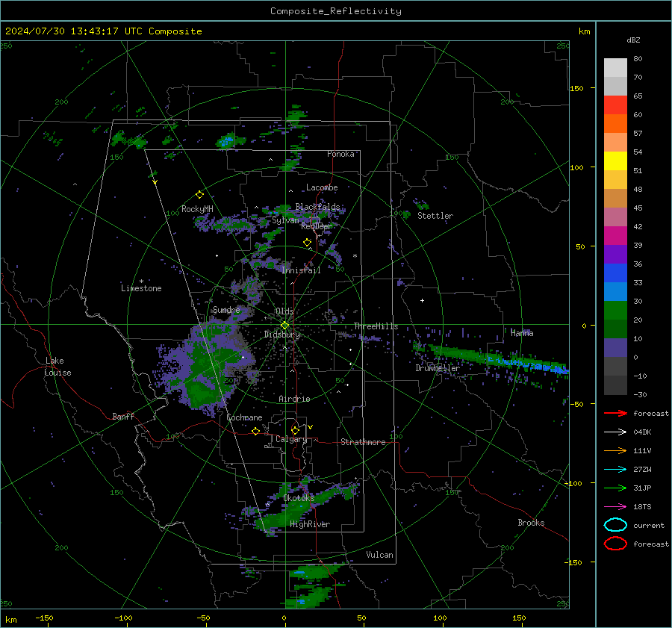This screenshot has width=672, height=628.
Task: Click the 150 tick on right axis
Action: [576, 88]
